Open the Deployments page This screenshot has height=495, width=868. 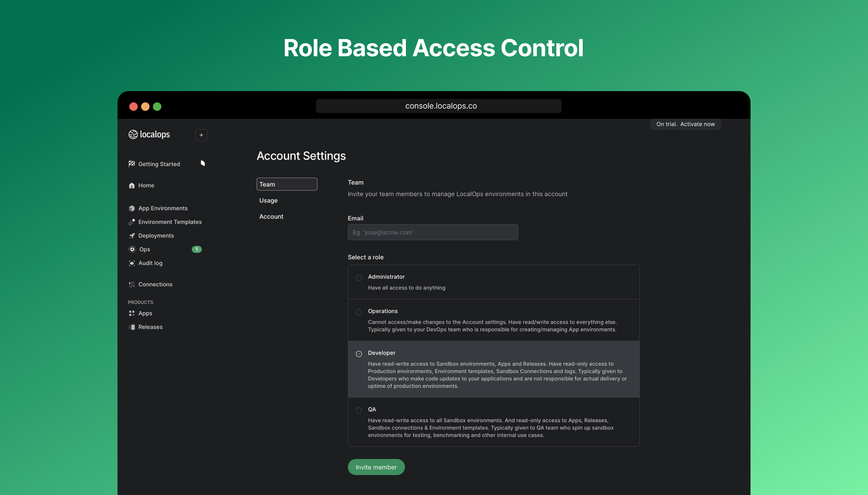(x=156, y=236)
